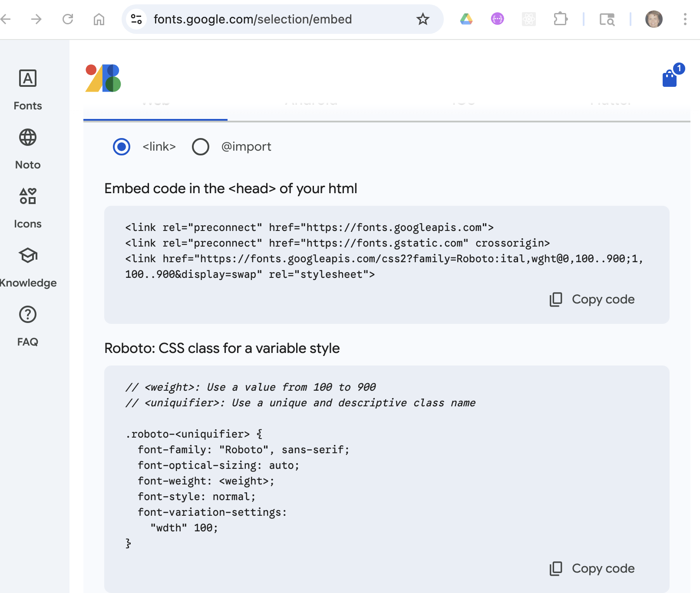Open the Google Drive extension

pos(466,19)
